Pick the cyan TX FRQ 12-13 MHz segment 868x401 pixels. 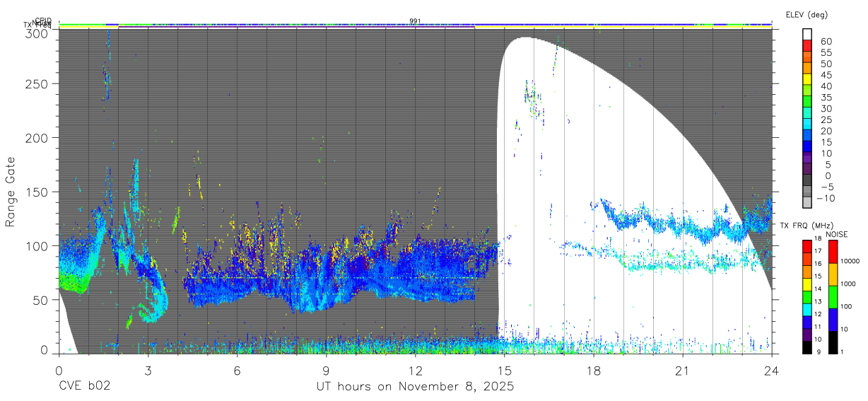coord(807,309)
